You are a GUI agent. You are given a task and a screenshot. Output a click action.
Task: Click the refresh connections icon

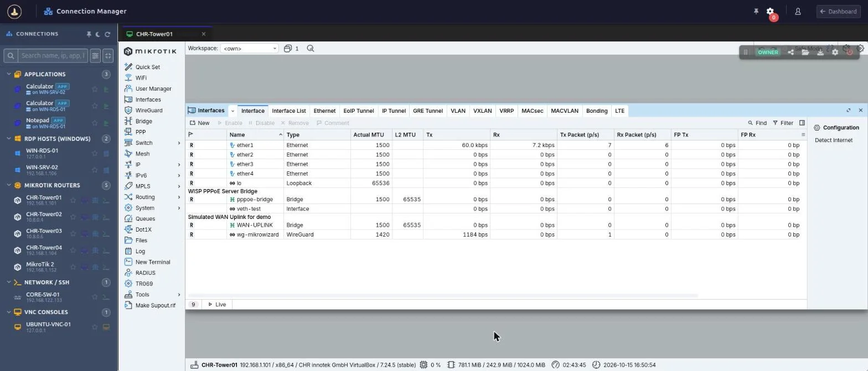click(x=107, y=34)
